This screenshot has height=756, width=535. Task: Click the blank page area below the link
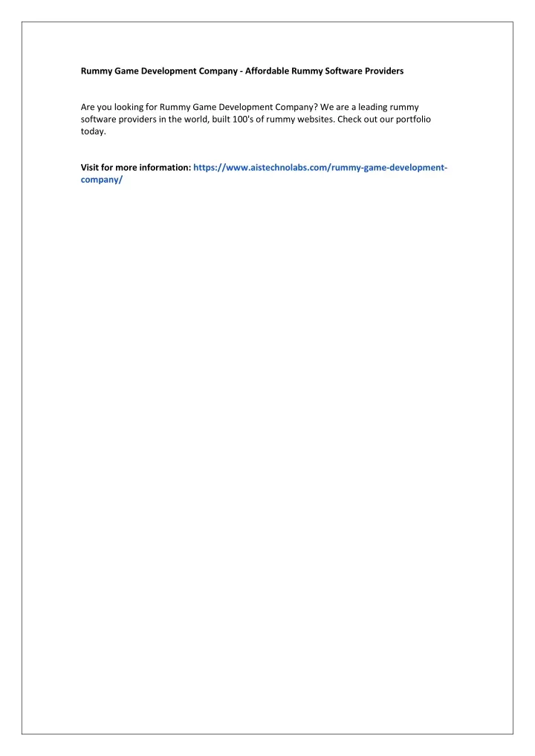click(x=267, y=434)
